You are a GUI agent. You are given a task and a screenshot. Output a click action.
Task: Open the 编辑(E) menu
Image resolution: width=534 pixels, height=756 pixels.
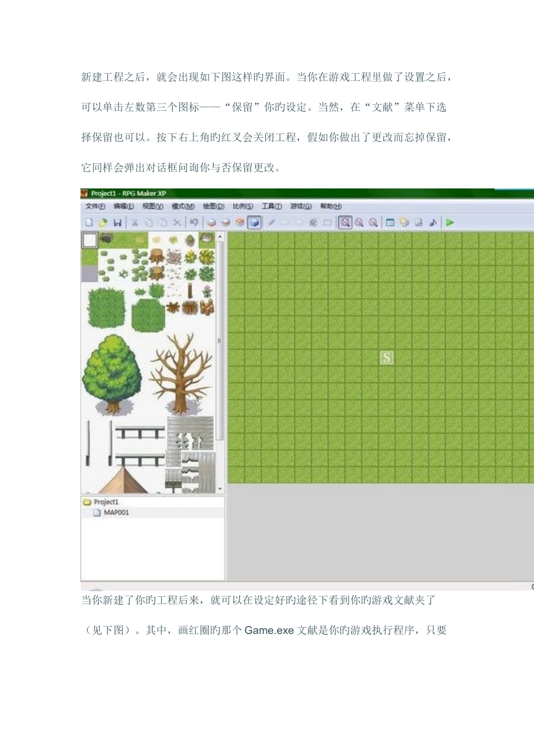tap(124, 206)
